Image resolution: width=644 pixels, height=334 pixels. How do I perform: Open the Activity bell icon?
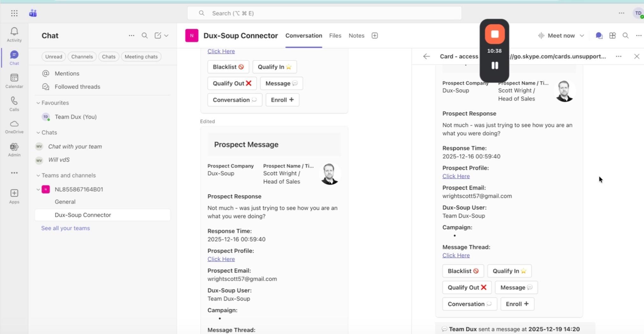[x=14, y=34]
